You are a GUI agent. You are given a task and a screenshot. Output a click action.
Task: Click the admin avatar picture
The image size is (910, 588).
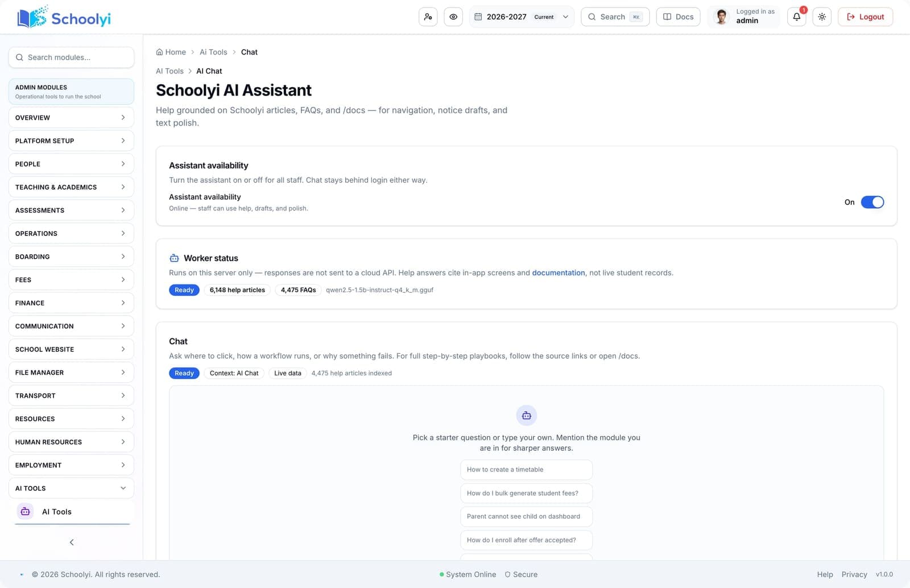pos(722,16)
